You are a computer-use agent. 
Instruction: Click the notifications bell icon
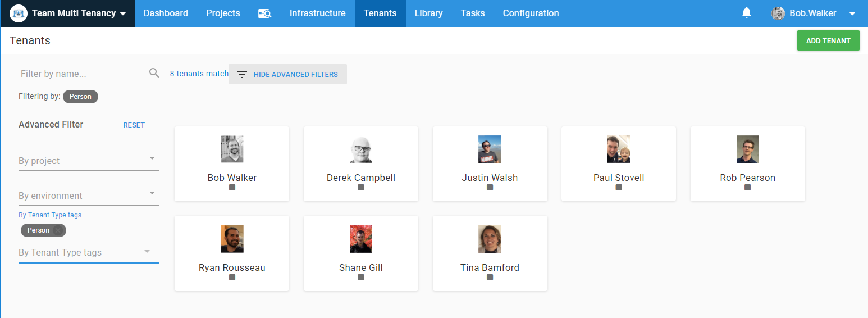tap(746, 13)
